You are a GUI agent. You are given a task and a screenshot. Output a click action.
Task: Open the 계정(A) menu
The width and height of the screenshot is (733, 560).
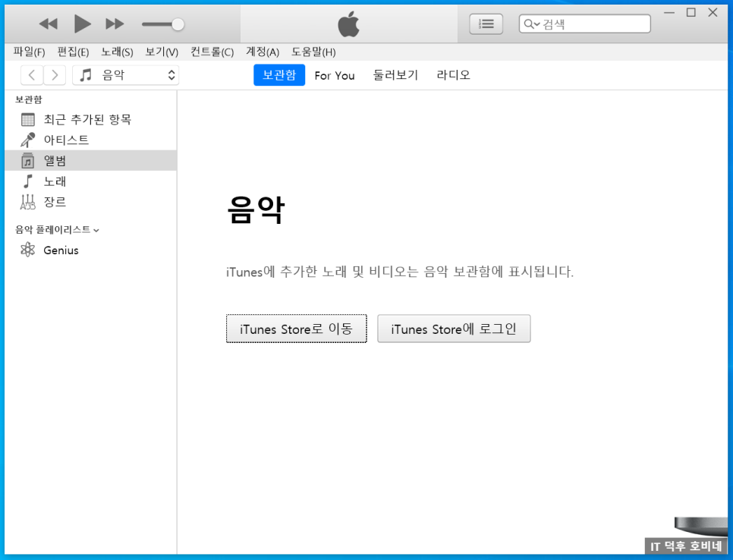[x=263, y=52]
